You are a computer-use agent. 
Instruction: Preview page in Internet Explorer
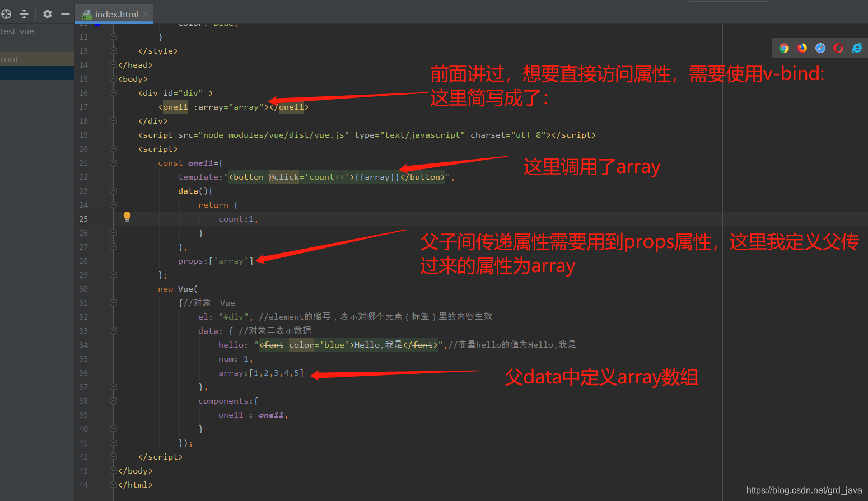857,48
